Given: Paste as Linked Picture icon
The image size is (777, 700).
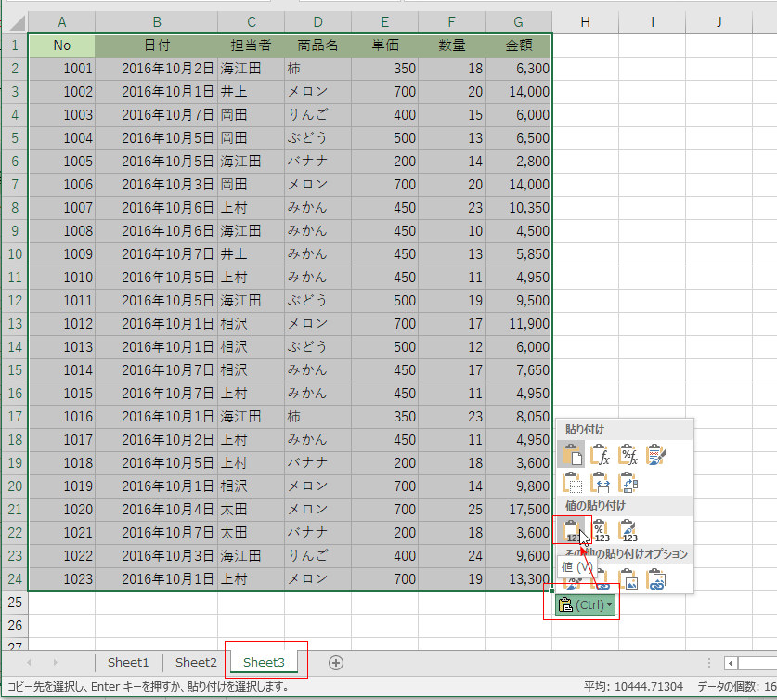Looking at the screenshot, I should 656,580.
